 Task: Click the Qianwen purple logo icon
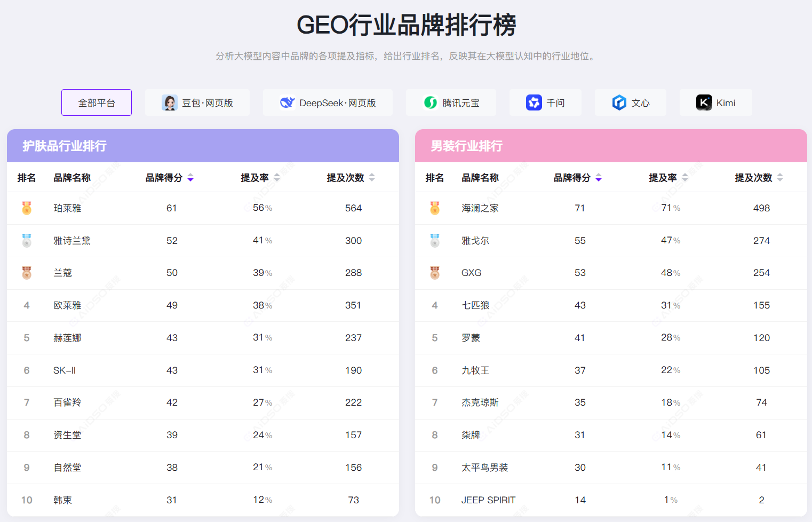pyautogui.click(x=534, y=102)
